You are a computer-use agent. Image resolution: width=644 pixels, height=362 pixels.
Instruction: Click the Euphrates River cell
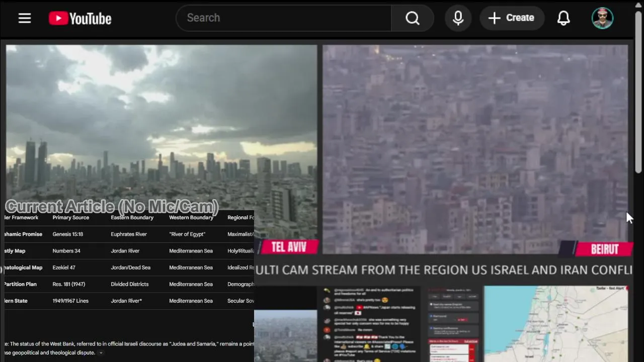(129, 234)
